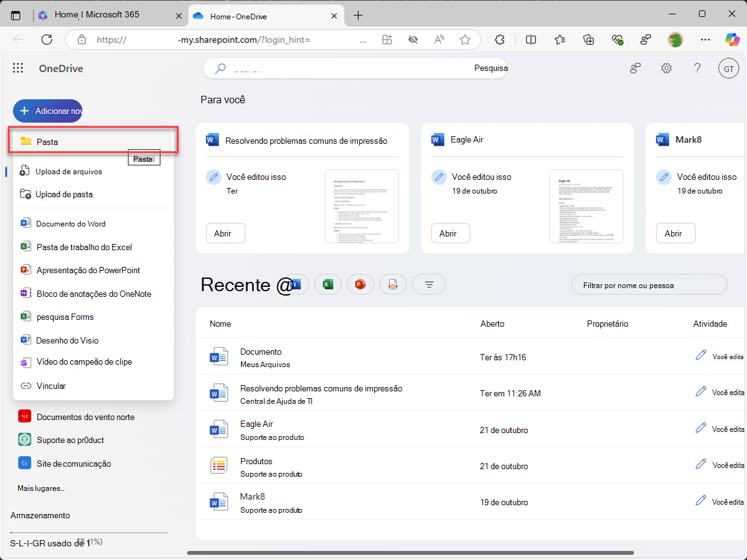Filter recent files by Word documents

[296, 284]
